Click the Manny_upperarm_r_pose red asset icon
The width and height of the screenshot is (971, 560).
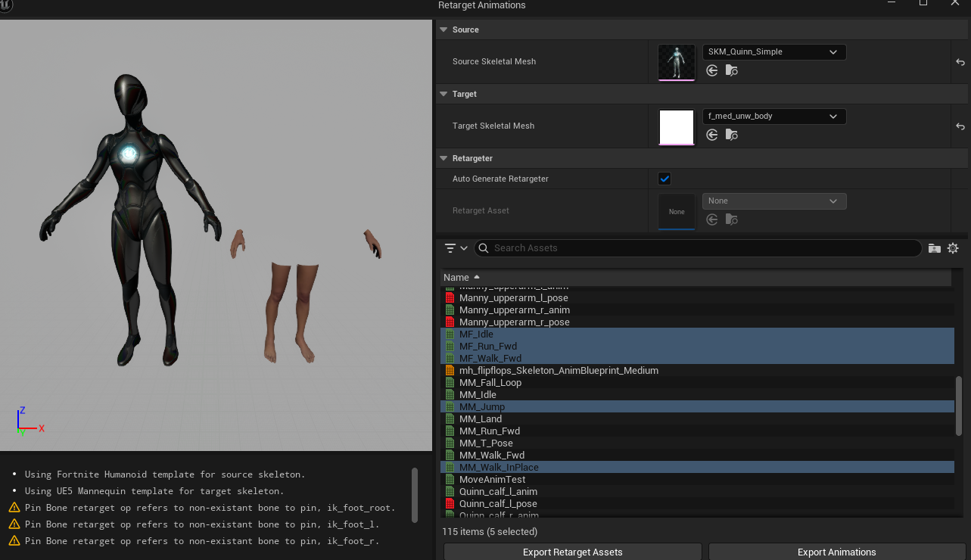pos(450,322)
